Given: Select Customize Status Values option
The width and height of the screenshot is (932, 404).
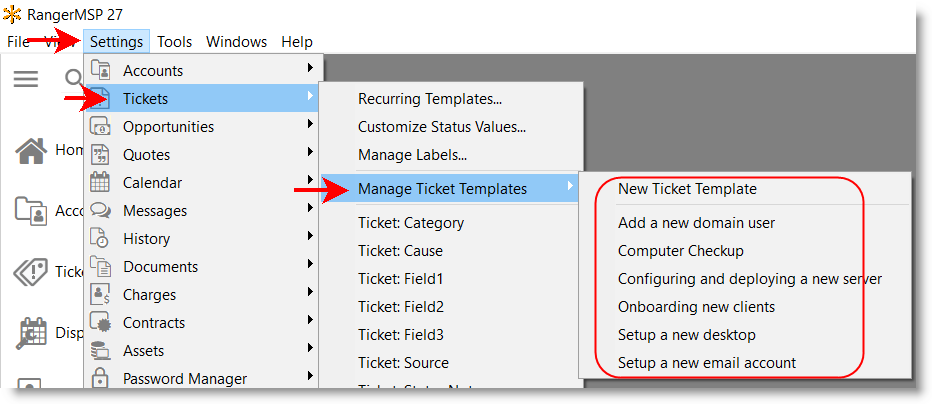Looking at the screenshot, I should click(x=441, y=127).
